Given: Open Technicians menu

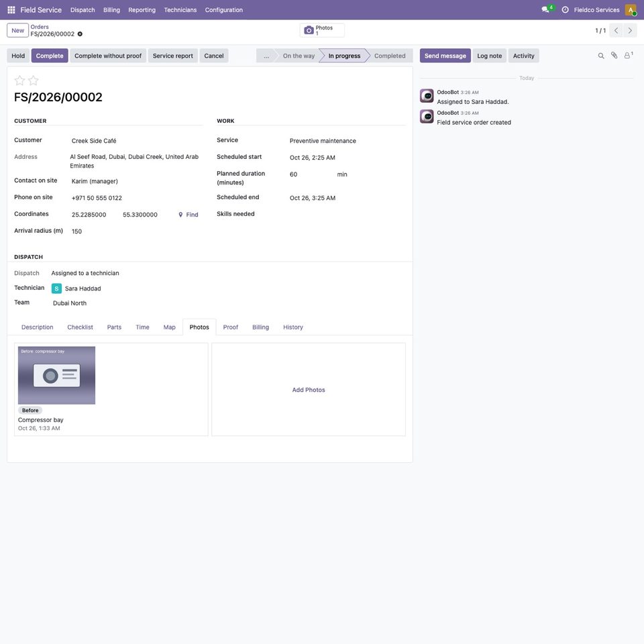Looking at the screenshot, I should tap(180, 10).
